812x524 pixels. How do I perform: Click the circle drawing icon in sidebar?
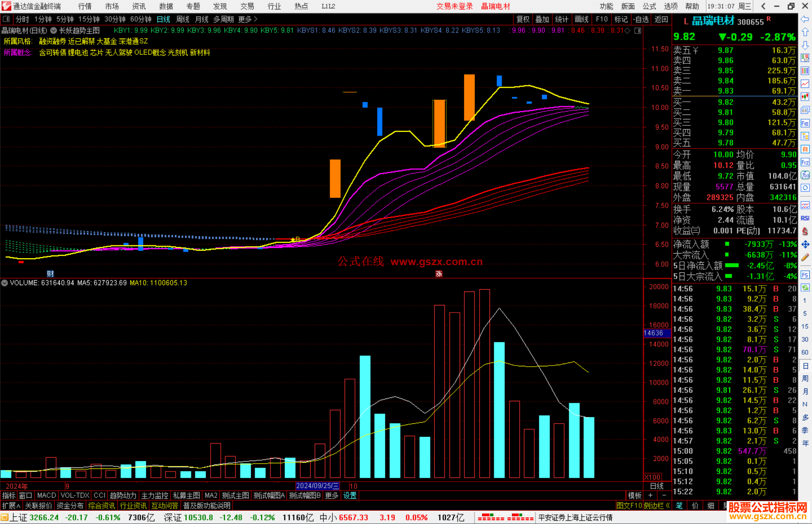point(805,188)
